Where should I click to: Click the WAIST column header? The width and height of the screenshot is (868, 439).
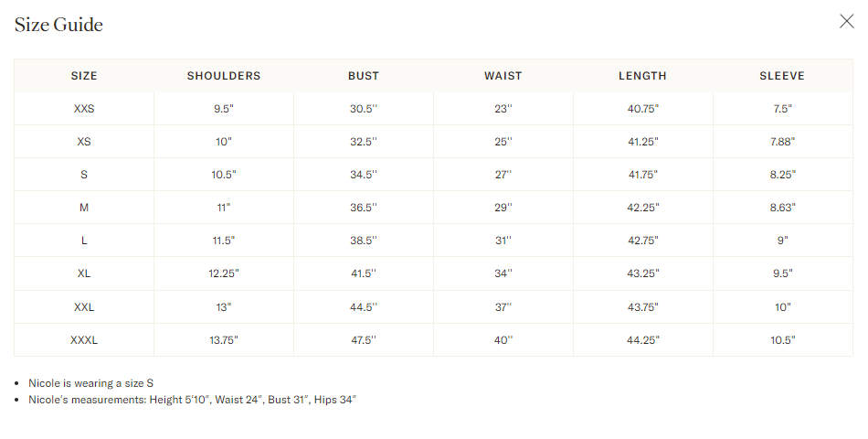click(503, 76)
